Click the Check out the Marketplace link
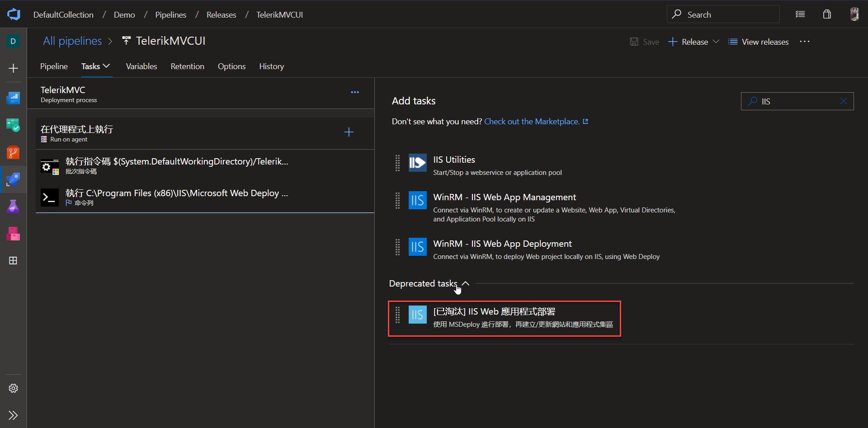Screen dimensions: 868x428 532,121
